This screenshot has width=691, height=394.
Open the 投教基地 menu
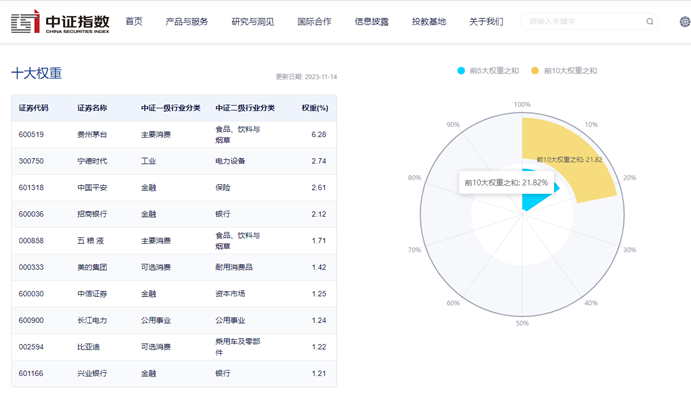(429, 22)
